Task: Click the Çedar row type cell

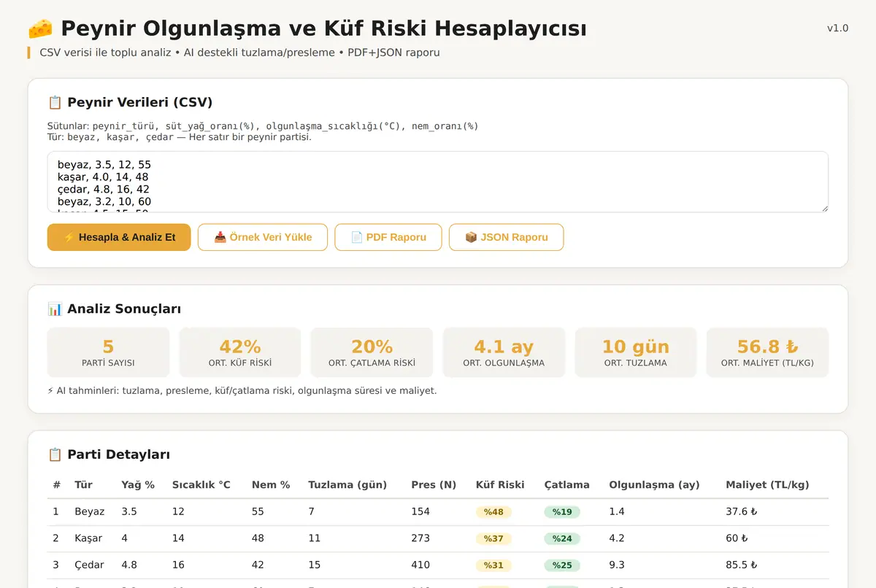Action: coord(89,565)
